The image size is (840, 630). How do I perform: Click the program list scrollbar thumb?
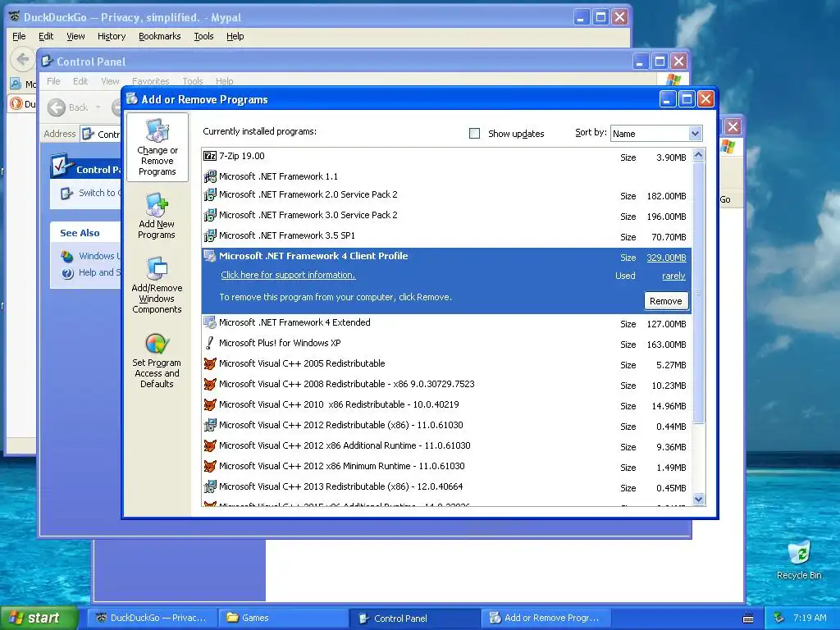point(698,293)
